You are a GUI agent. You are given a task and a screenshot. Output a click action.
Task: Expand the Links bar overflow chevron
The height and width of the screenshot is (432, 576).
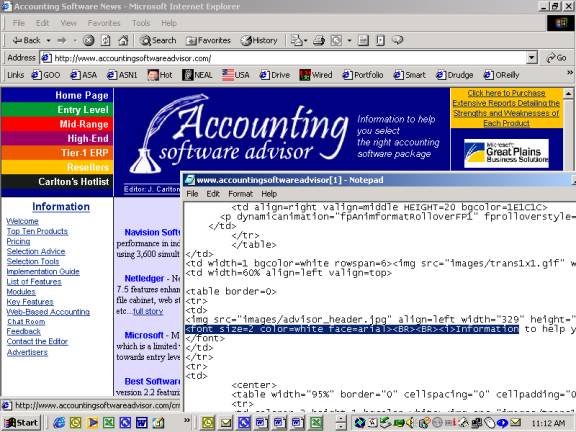[570, 73]
